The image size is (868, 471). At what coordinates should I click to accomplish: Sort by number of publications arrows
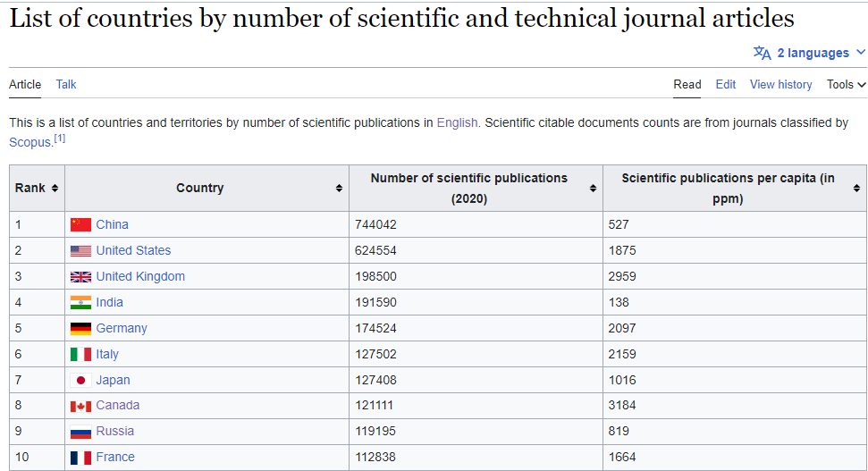click(593, 189)
